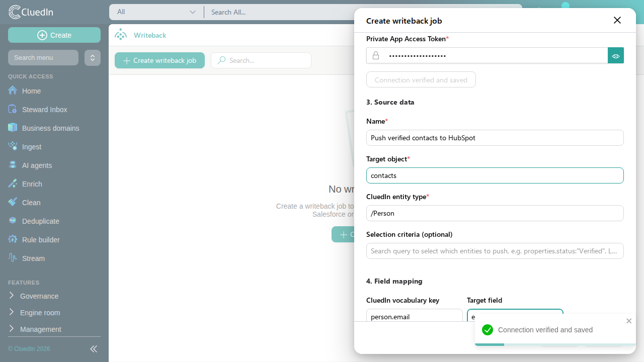Viewport: 644px width, 362px height.
Task: Click the search magnifier icon in Writeback toolbar
Action: pos(221,60)
